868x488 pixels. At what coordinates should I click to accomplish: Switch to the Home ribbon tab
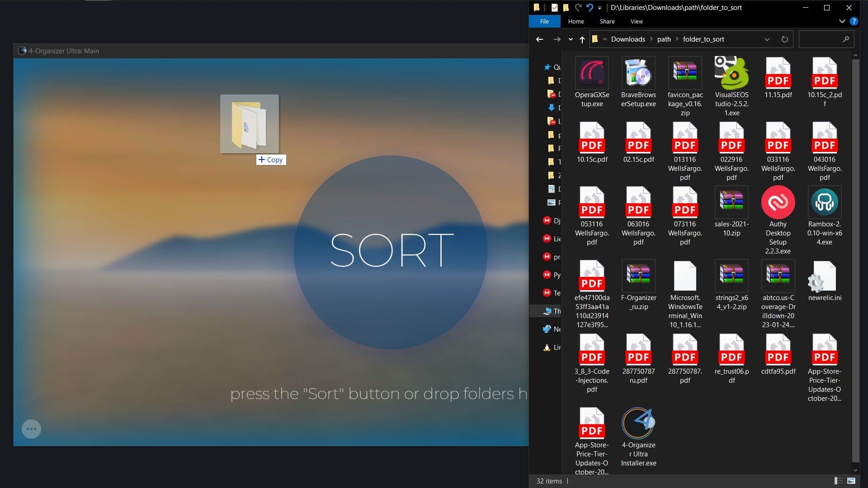[576, 21]
